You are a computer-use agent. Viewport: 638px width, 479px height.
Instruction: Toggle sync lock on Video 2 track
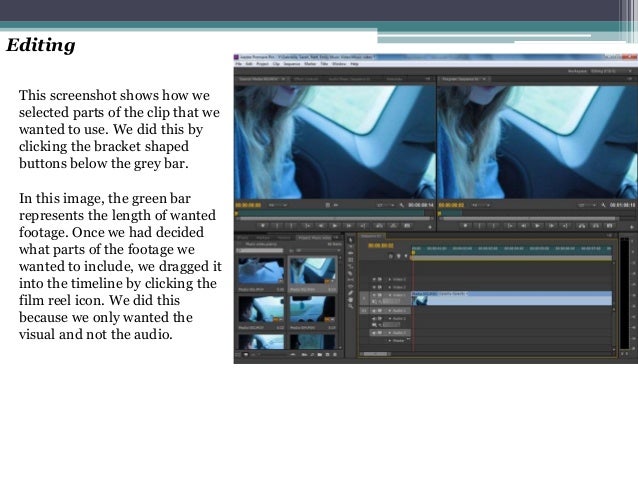coord(380,287)
